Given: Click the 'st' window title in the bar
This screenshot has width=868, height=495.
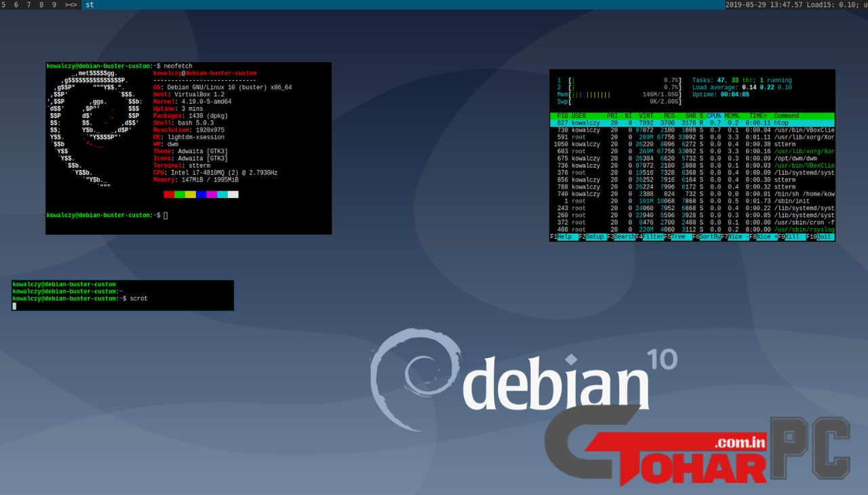Looking at the screenshot, I should coord(90,5).
